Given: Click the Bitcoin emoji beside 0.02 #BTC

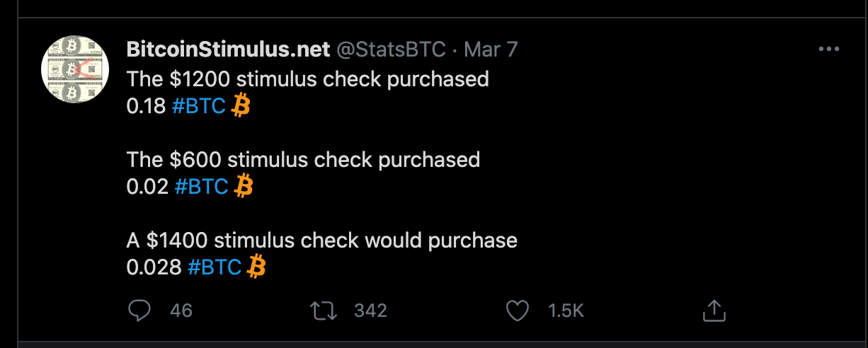Looking at the screenshot, I should coord(244,187).
